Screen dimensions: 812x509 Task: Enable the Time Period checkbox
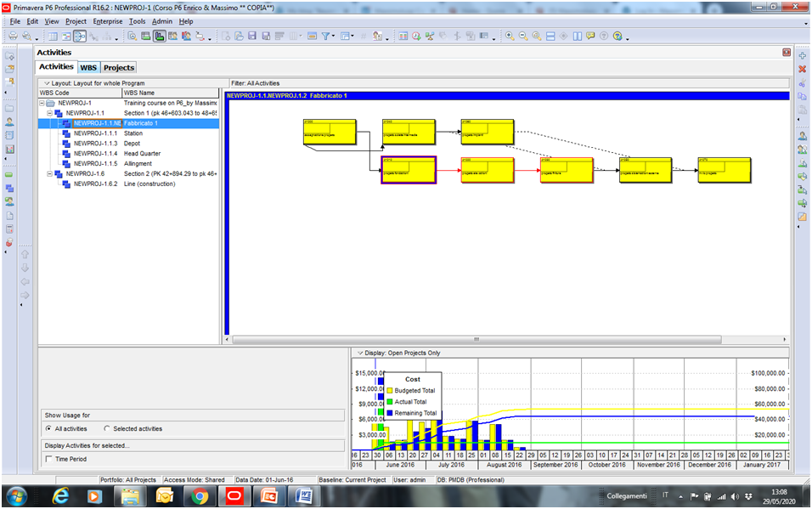tap(48, 459)
